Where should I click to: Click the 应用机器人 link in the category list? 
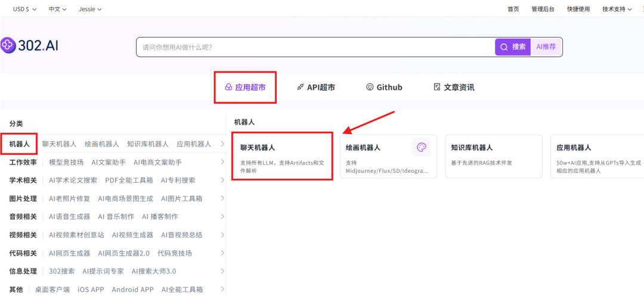(x=194, y=144)
